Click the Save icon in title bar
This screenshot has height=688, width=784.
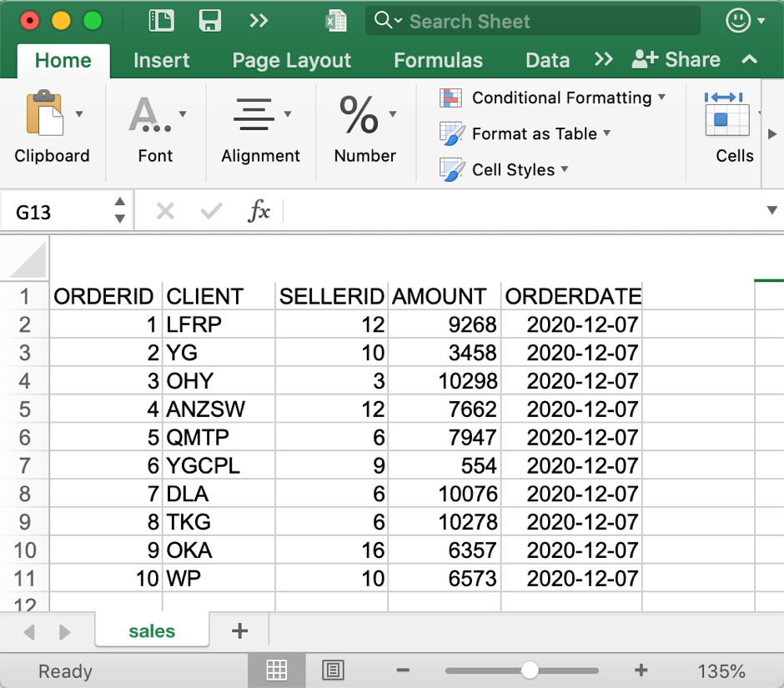209,21
